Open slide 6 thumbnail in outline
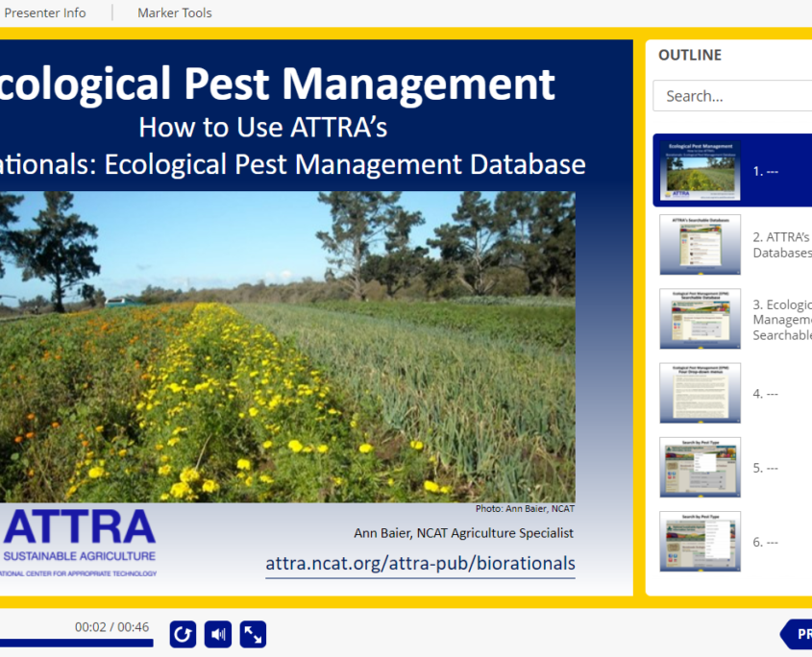The height and width of the screenshot is (657, 812). pyautogui.click(x=700, y=541)
